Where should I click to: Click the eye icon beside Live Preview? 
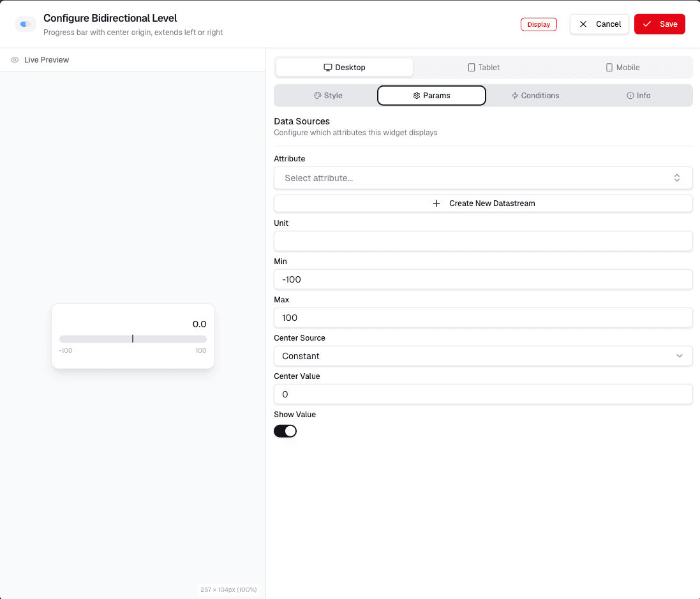click(15, 60)
